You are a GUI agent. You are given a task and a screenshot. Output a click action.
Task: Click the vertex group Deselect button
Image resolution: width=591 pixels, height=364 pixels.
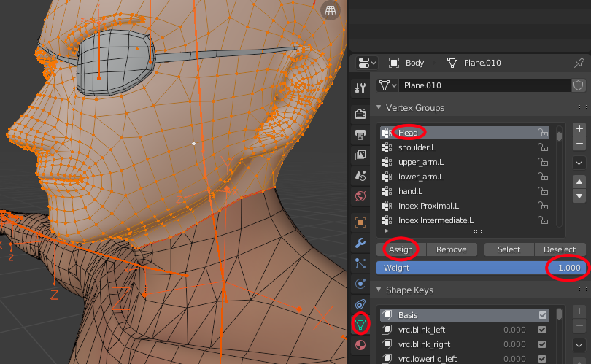(x=560, y=249)
